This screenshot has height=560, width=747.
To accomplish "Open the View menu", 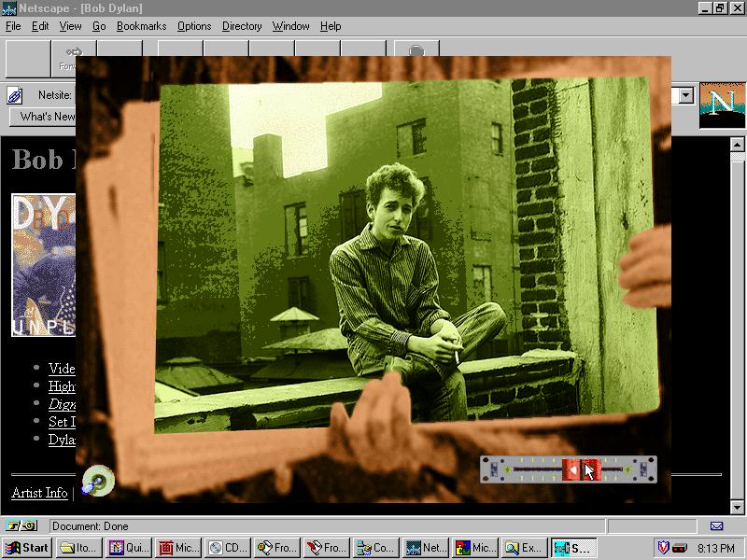I will (x=70, y=26).
